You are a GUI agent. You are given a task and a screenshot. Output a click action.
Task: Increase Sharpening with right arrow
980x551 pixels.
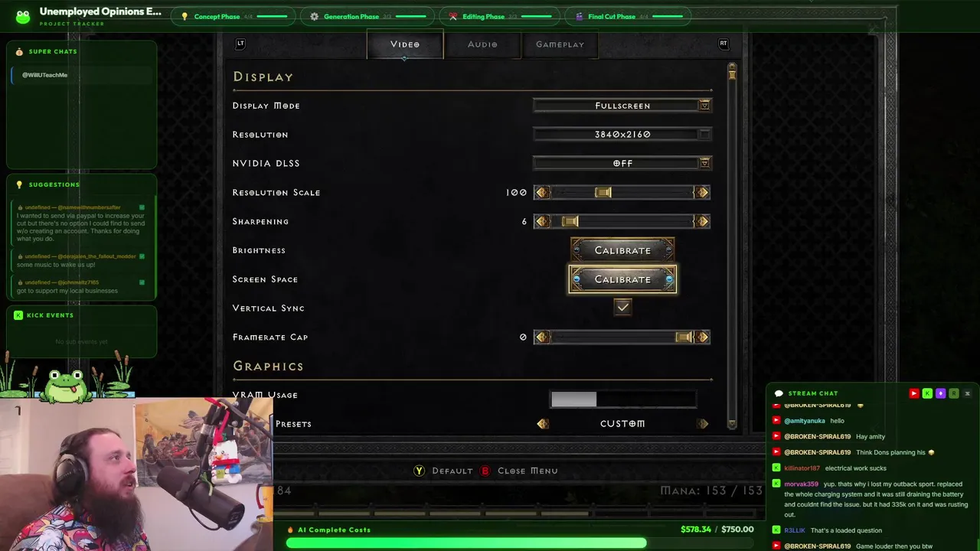pyautogui.click(x=702, y=221)
